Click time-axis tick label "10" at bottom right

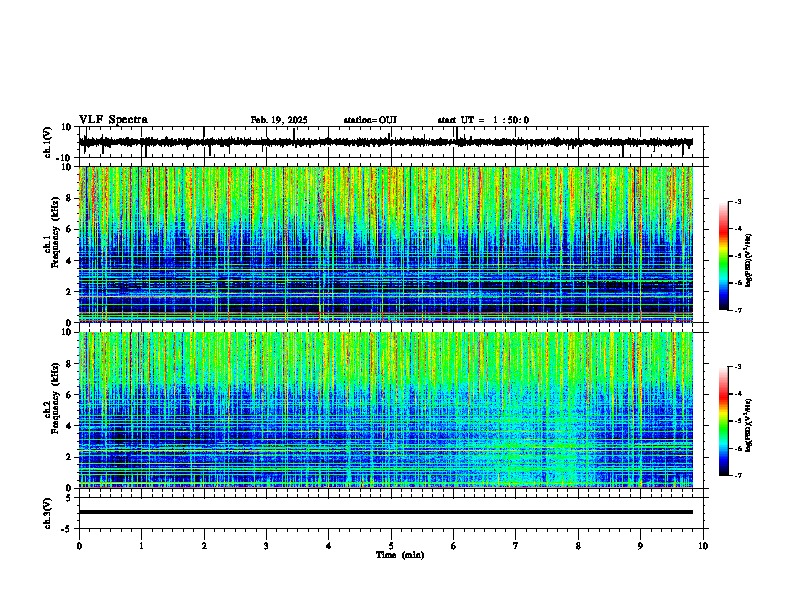click(703, 546)
